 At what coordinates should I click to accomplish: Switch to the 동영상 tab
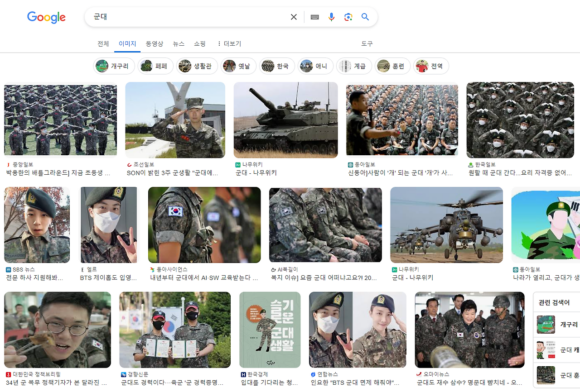click(154, 43)
